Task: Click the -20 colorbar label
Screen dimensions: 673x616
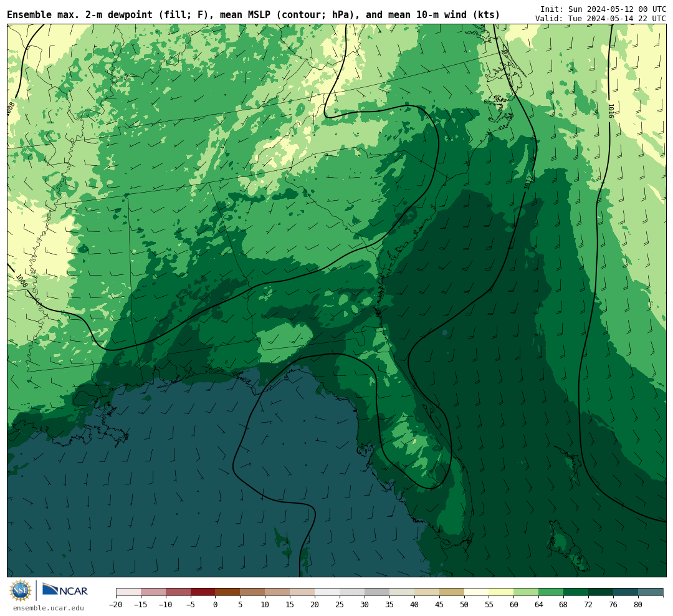Action: pyautogui.click(x=116, y=604)
